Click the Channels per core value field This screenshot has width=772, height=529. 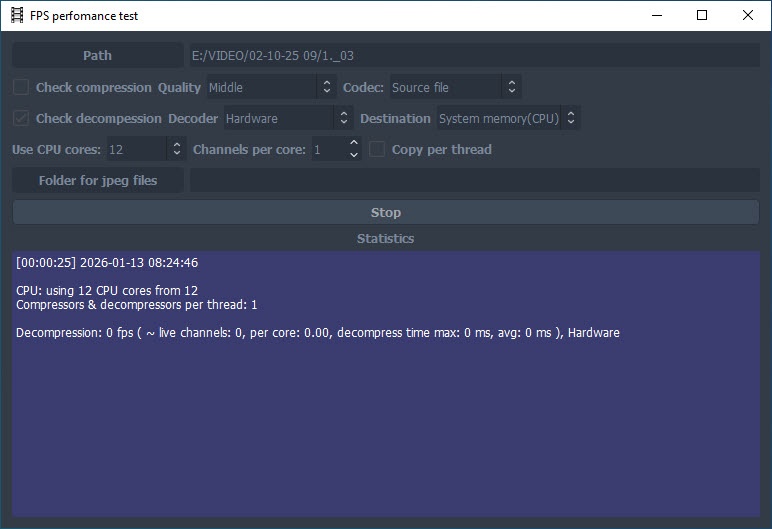click(x=329, y=149)
